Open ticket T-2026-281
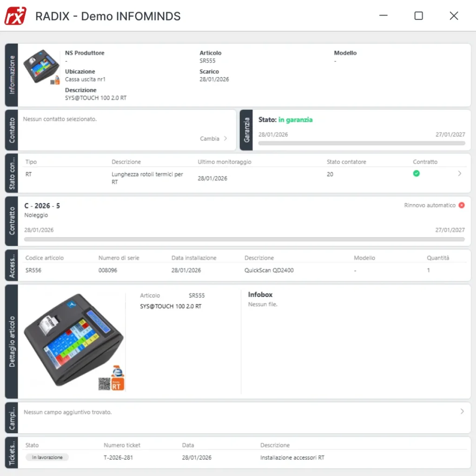The width and height of the screenshot is (476, 476). [x=118, y=457]
